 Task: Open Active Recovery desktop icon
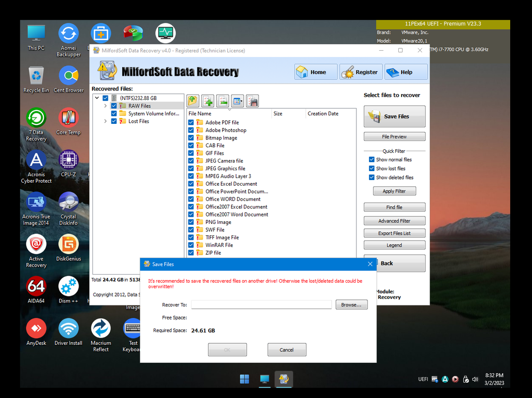[36, 251]
